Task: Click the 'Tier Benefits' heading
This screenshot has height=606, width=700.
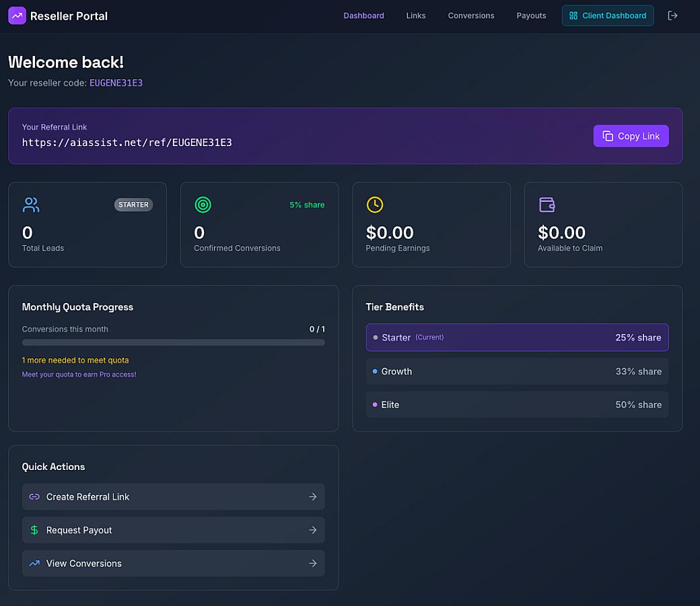Action: [x=394, y=307]
